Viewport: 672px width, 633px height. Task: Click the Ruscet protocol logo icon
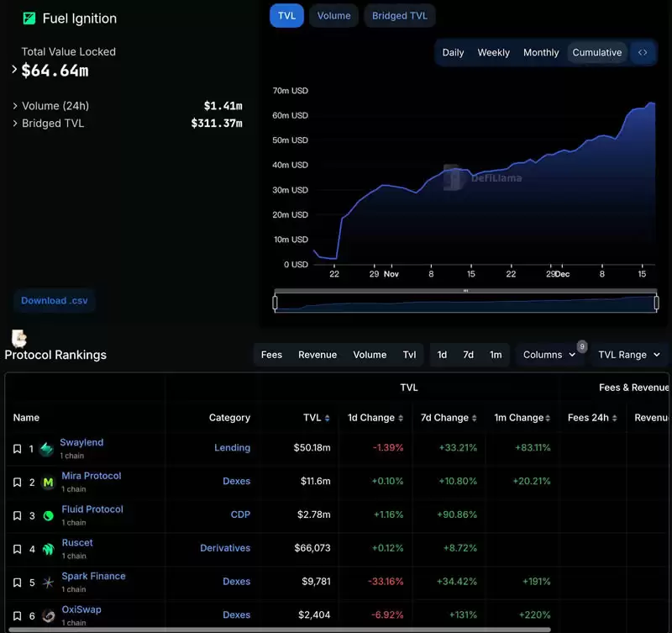pos(48,549)
